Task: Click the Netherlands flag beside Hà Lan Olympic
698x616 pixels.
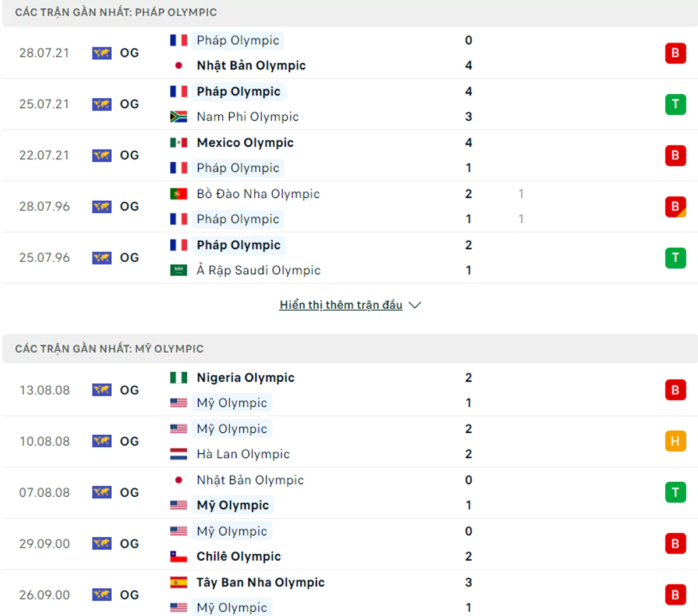Action: (179, 454)
